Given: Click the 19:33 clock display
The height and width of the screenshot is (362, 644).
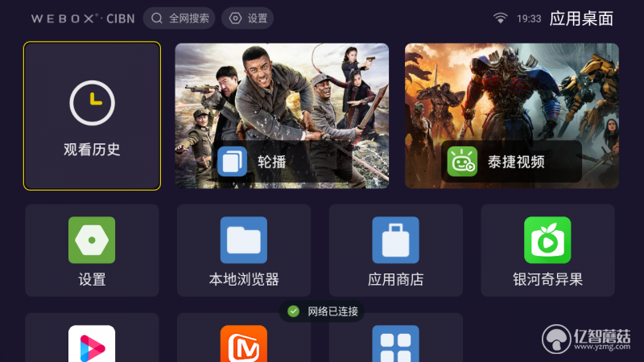Looking at the screenshot, I should click(529, 19).
